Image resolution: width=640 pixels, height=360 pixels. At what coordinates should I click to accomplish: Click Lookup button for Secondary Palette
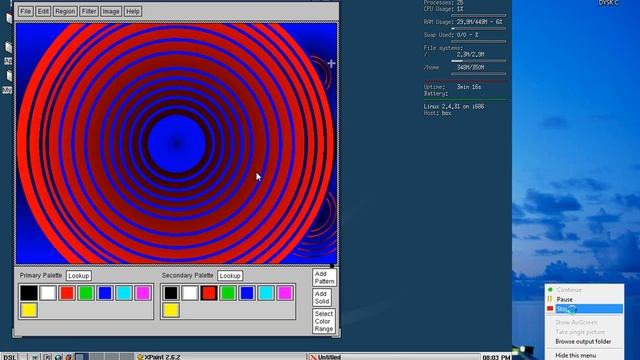230,276
